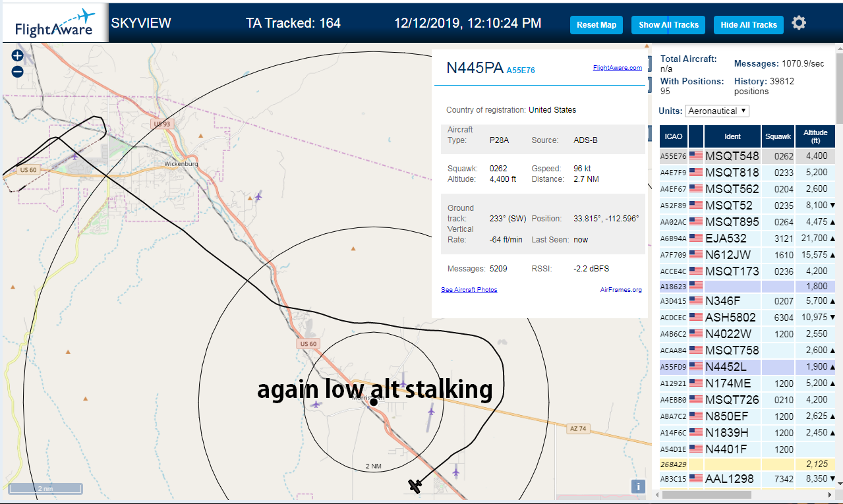843x504 pixels.
Task: Open the AirFrames.org link
Action: [621, 290]
